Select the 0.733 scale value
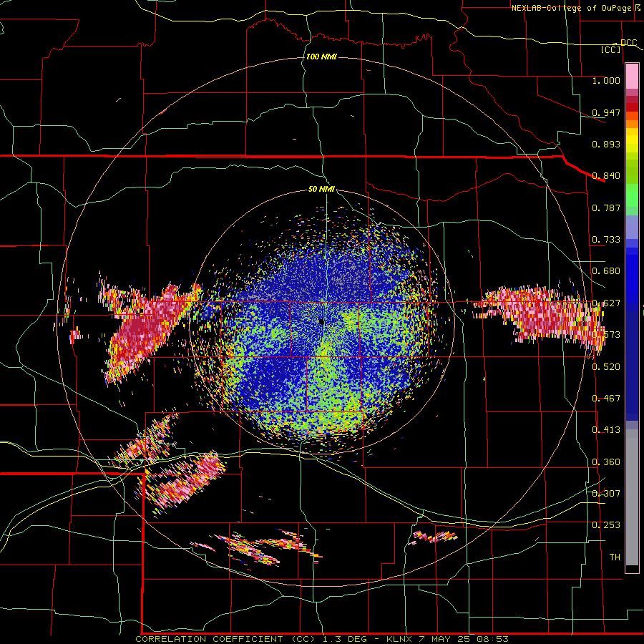This screenshot has width=644, height=644. tap(606, 240)
